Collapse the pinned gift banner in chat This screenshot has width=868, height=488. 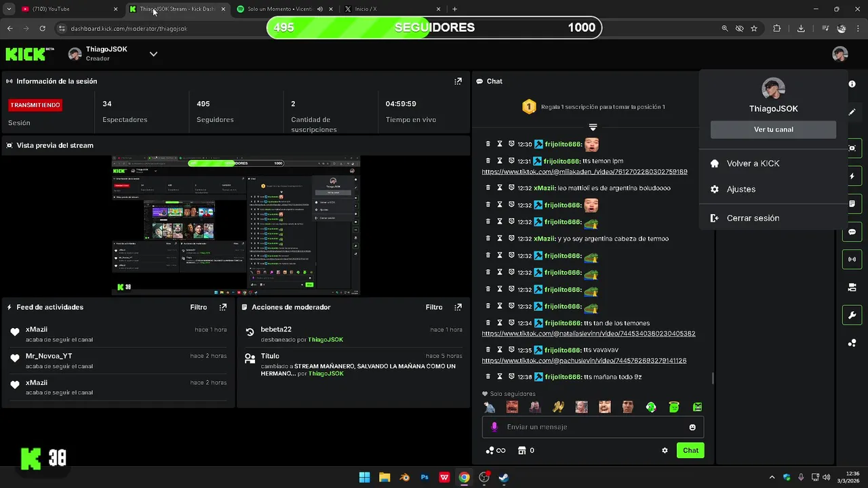pos(593,127)
